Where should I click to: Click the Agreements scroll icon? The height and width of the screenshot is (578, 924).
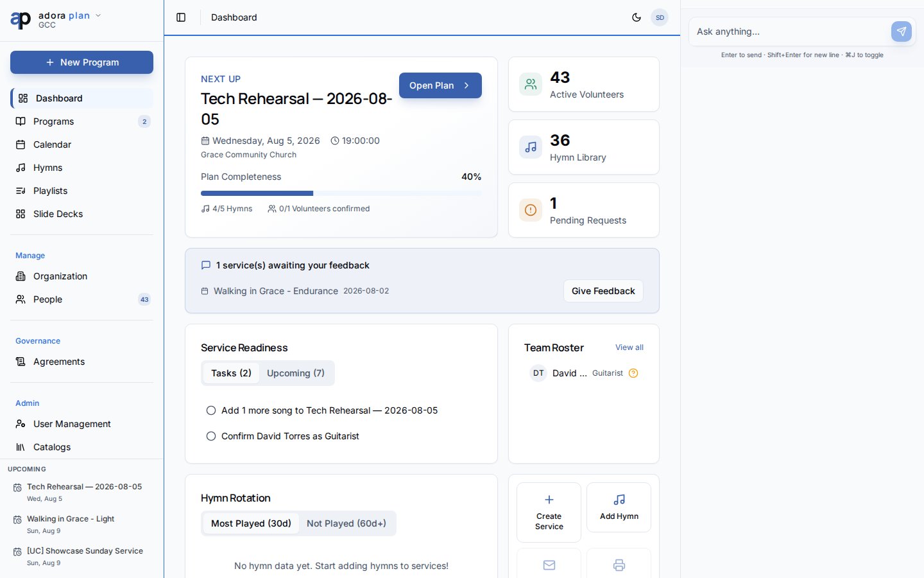point(21,362)
